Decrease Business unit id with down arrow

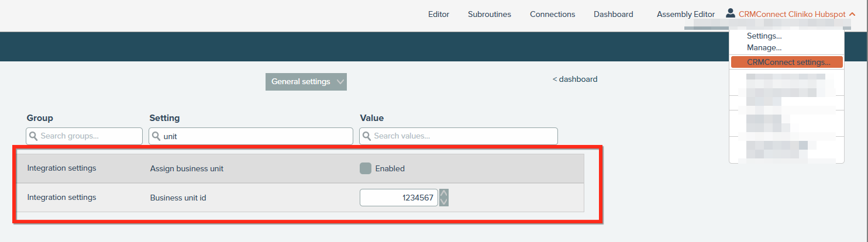[444, 202]
